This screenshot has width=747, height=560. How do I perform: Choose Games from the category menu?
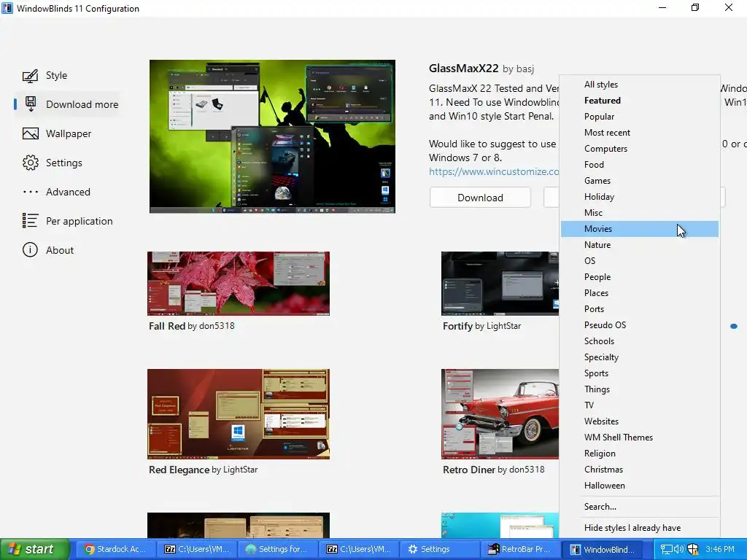pyautogui.click(x=639, y=181)
